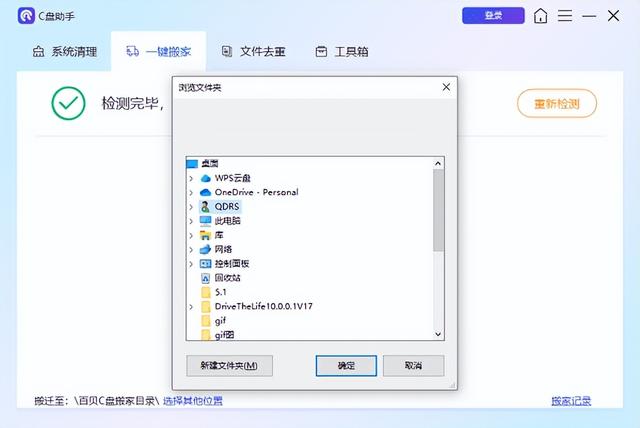Expand the DriveTheLife10.0.0.1V17 folder node
The image size is (640, 428).
click(x=191, y=306)
